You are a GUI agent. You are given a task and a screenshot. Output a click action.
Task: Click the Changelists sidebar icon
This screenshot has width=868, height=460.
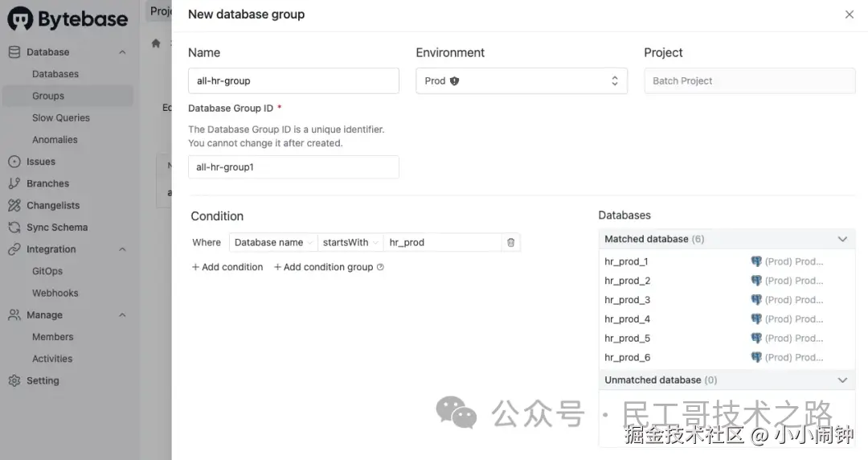coord(14,206)
